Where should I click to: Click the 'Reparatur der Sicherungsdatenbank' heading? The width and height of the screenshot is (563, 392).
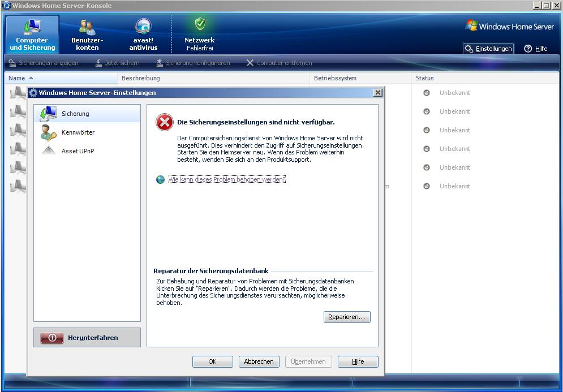coord(210,271)
